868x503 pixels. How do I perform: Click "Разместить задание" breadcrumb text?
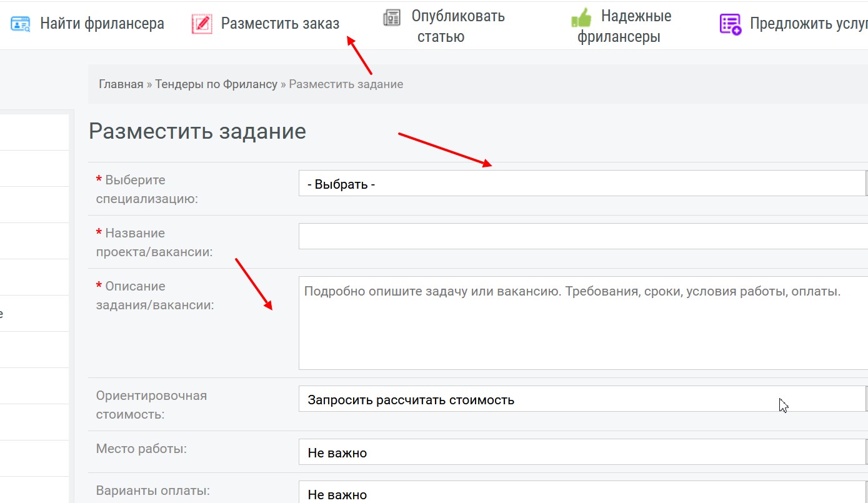click(346, 84)
